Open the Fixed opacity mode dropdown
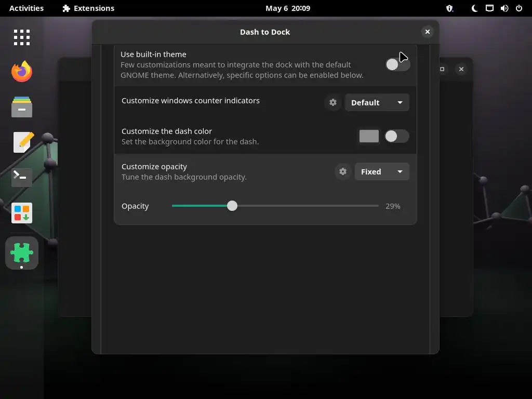Image resolution: width=532 pixels, height=399 pixels. 382,171
